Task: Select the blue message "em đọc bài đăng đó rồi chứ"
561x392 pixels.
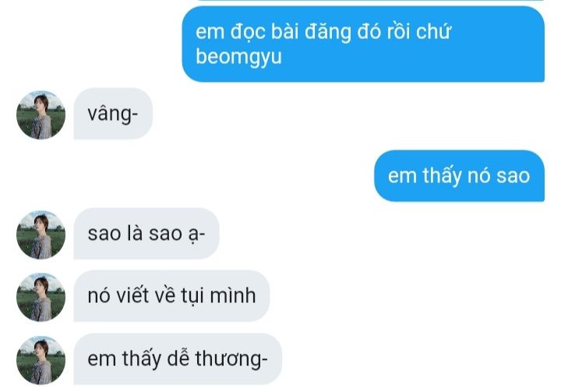Action: [x=363, y=44]
